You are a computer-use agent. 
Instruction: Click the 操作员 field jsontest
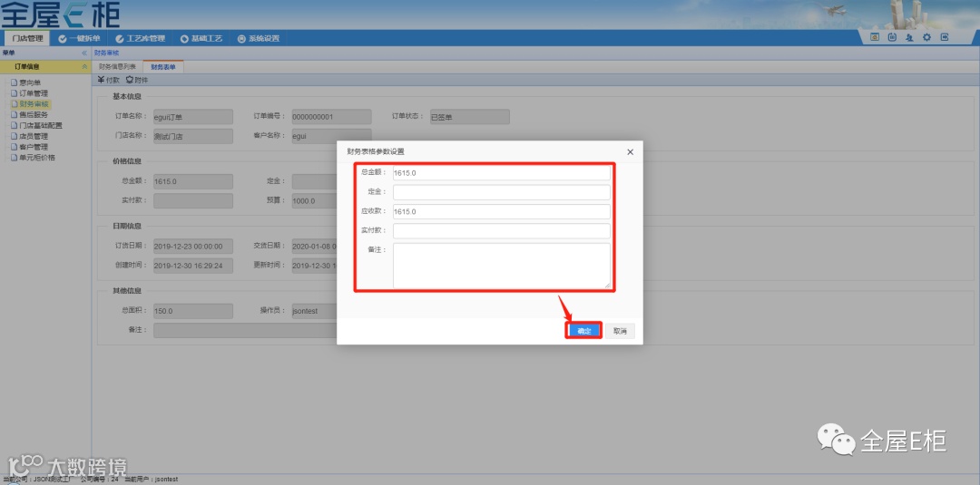314,311
